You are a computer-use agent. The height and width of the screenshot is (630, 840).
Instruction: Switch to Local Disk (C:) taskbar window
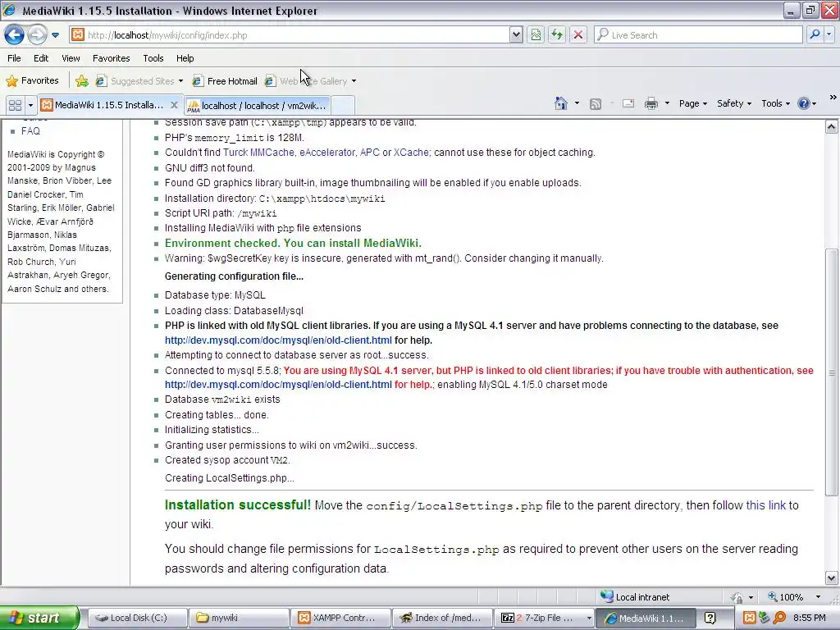[137, 618]
